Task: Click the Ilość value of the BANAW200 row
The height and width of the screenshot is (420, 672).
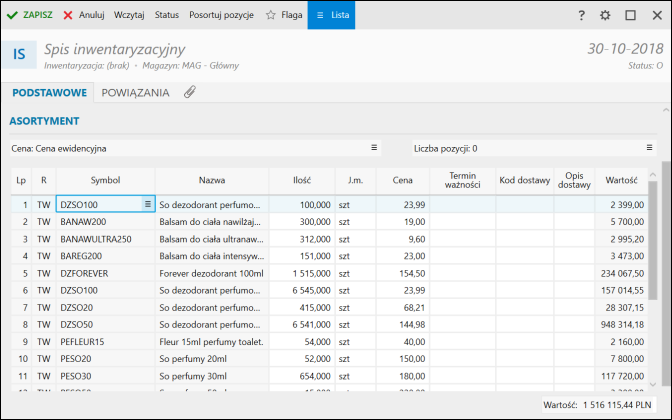Action: pos(315,221)
